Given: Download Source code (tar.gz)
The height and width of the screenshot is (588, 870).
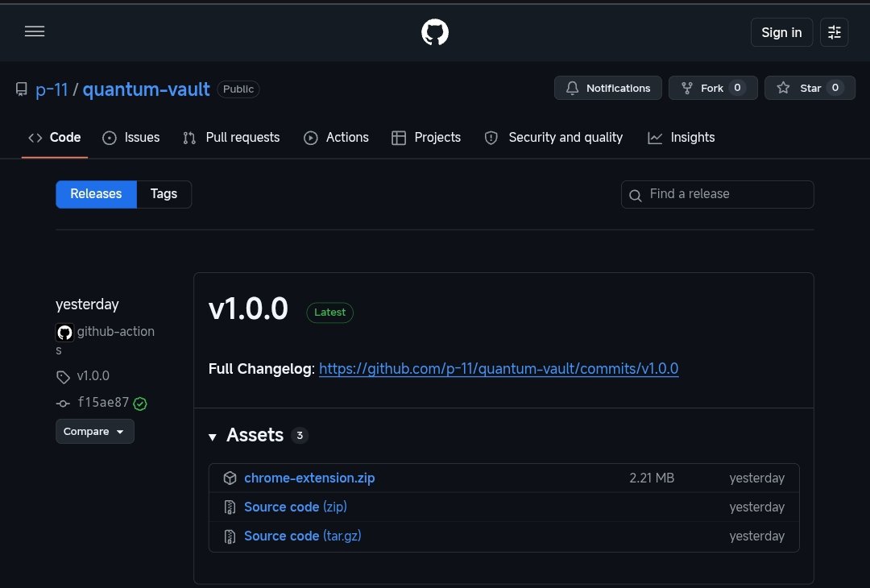Looking at the screenshot, I should 302,536.
